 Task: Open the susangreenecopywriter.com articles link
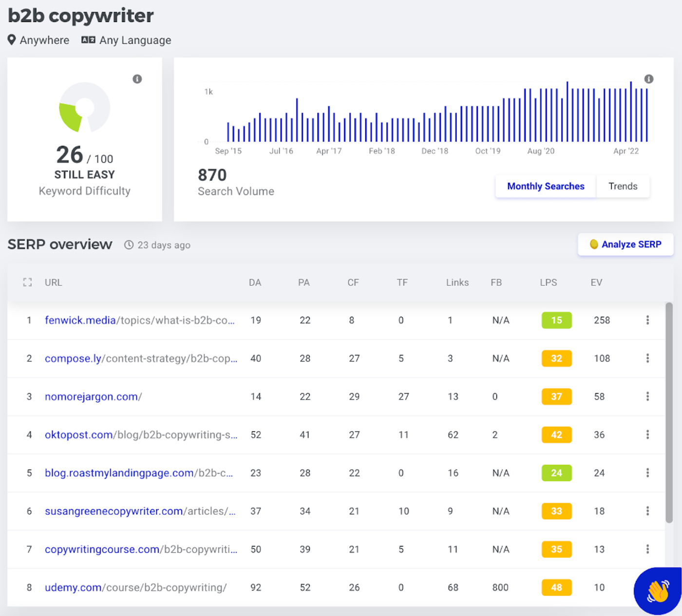click(x=140, y=511)
